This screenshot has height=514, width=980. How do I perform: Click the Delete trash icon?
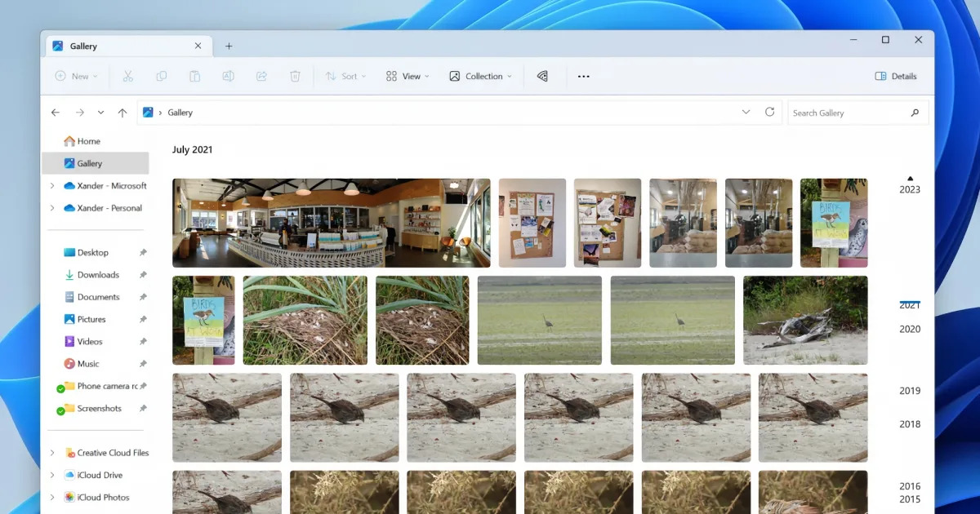(295, 76)
